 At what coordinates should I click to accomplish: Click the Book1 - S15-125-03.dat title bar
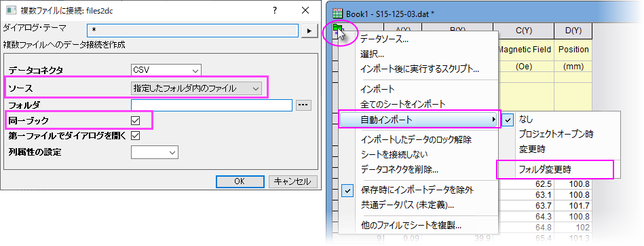pos(485,13)
